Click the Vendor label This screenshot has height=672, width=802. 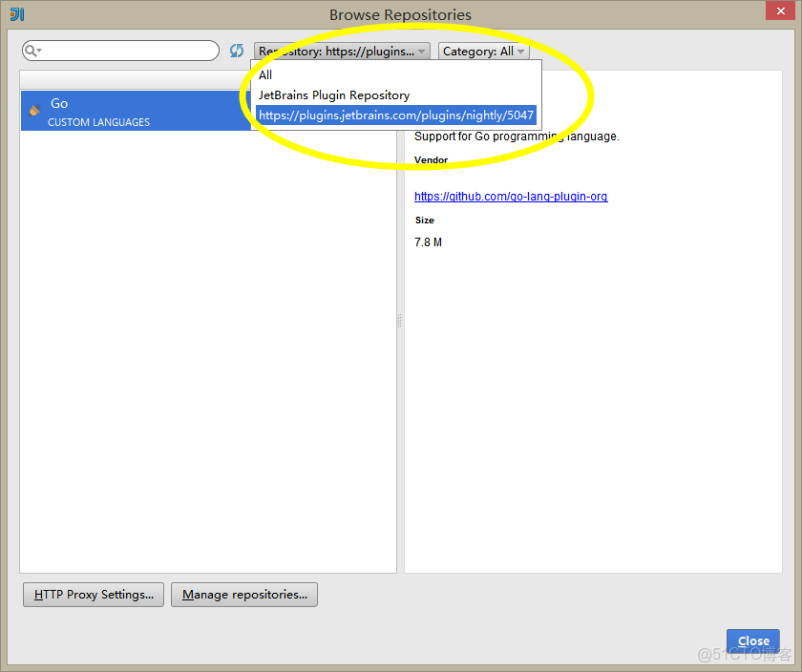[x=432, y=160]
